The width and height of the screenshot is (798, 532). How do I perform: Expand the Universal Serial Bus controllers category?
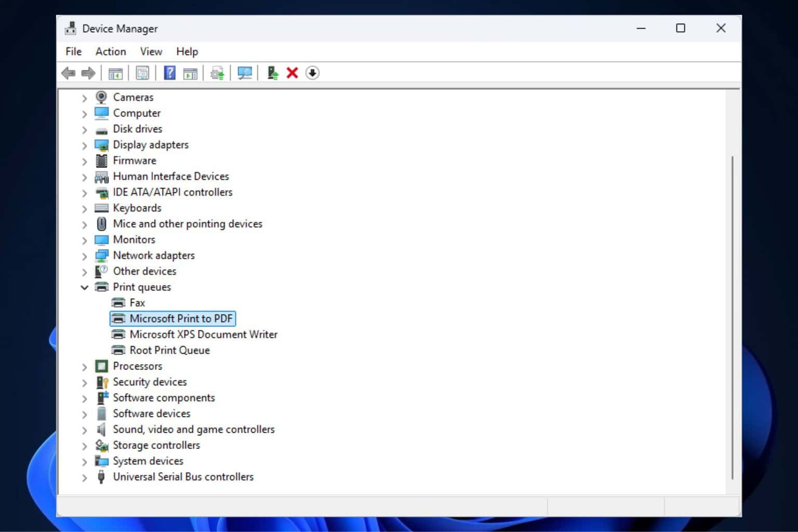click(84, 477)
